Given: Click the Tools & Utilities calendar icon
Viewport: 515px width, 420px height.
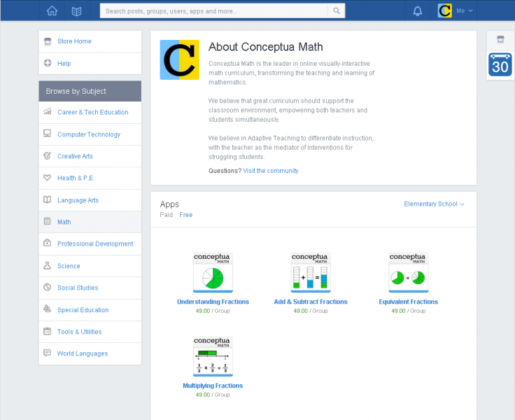Looking at the screenshot, I should pyautogui.click(x=48, y=331).
